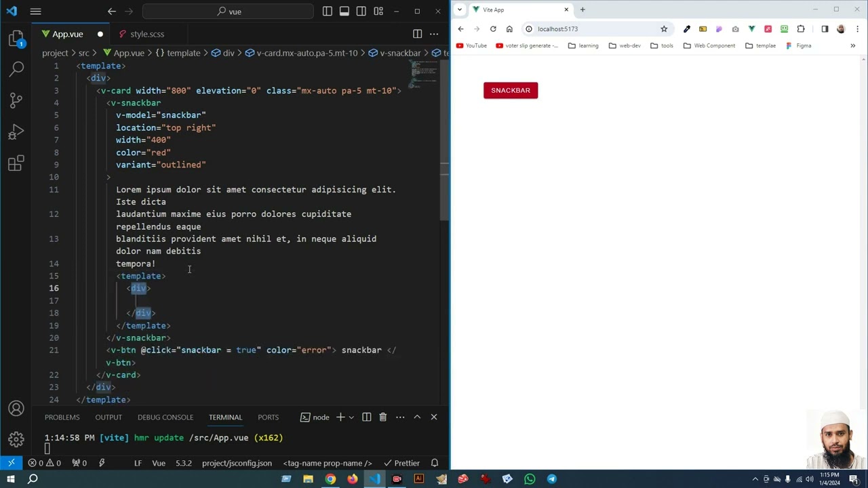The width and height of the screenshot is (868, 488).
Task: Open editor More Actions ellipsis
Action: (x=434, y=34)
